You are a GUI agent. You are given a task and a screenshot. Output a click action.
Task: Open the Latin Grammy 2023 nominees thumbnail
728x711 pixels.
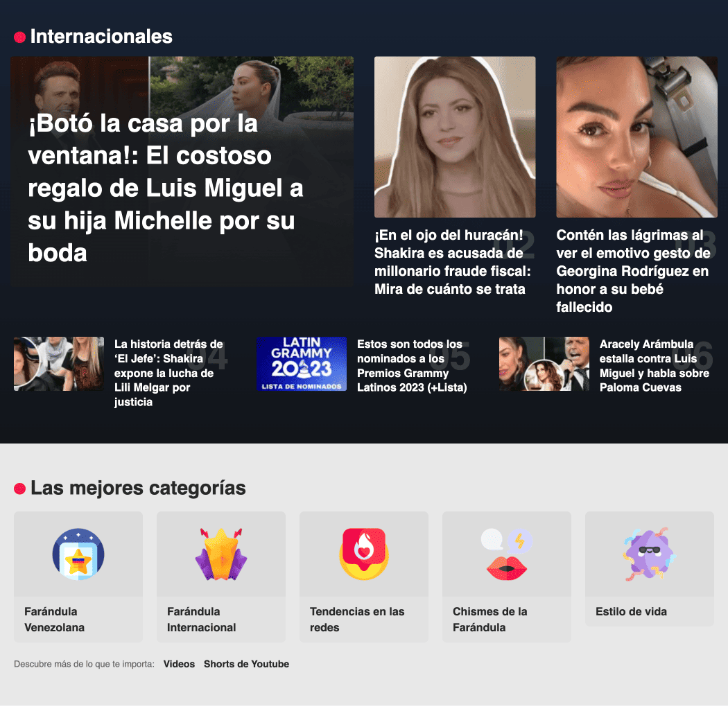(302, 364)
